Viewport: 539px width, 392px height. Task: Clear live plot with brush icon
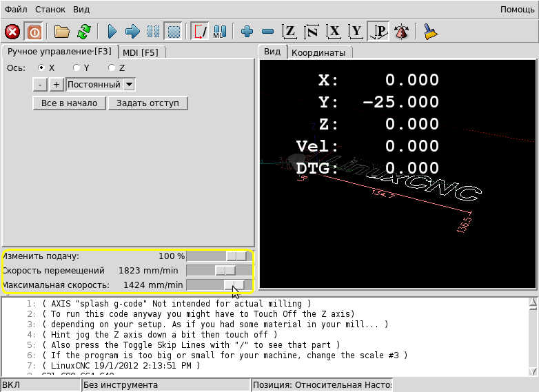click(x=430, y=32)
